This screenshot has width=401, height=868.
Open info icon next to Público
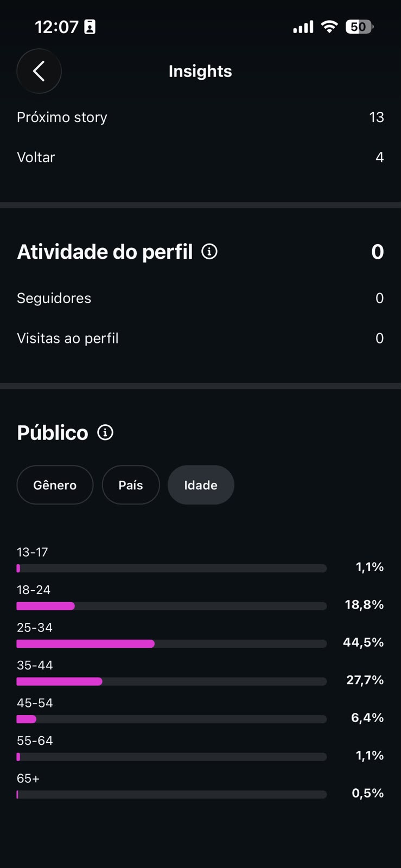pyautogui.click(x=105, y=432)
